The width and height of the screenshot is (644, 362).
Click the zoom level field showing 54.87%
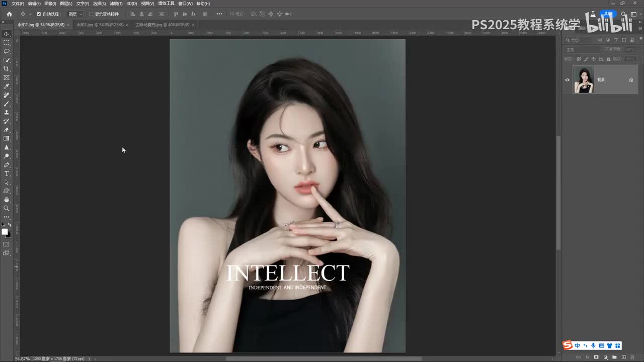pyautogui.click(x=23, y=359)
